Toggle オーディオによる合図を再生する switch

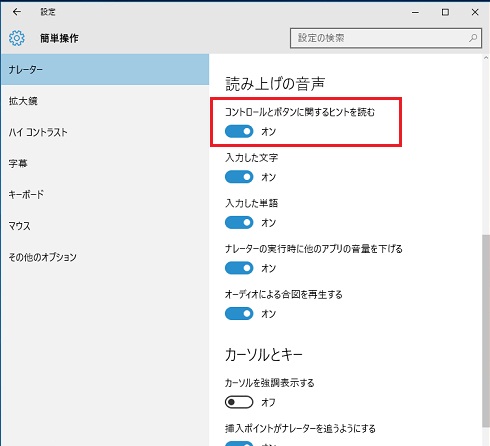[x=239, y=313]
